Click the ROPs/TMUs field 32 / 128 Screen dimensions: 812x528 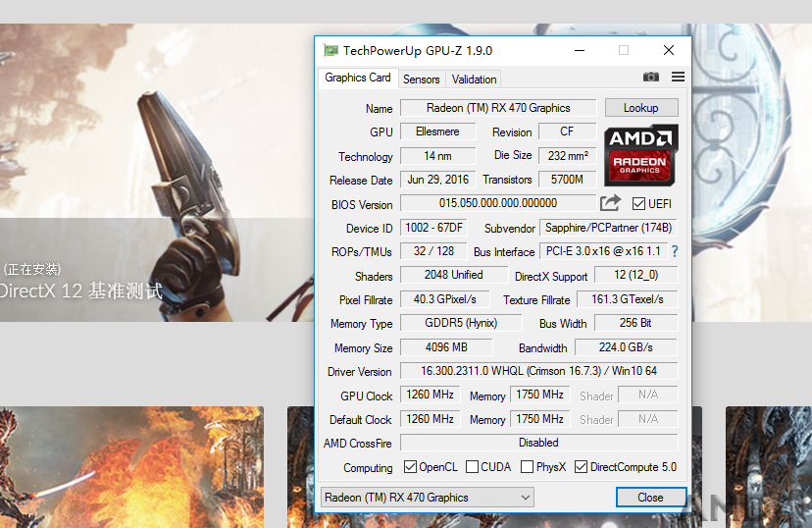pyautogui.click(x=433, y=251)
